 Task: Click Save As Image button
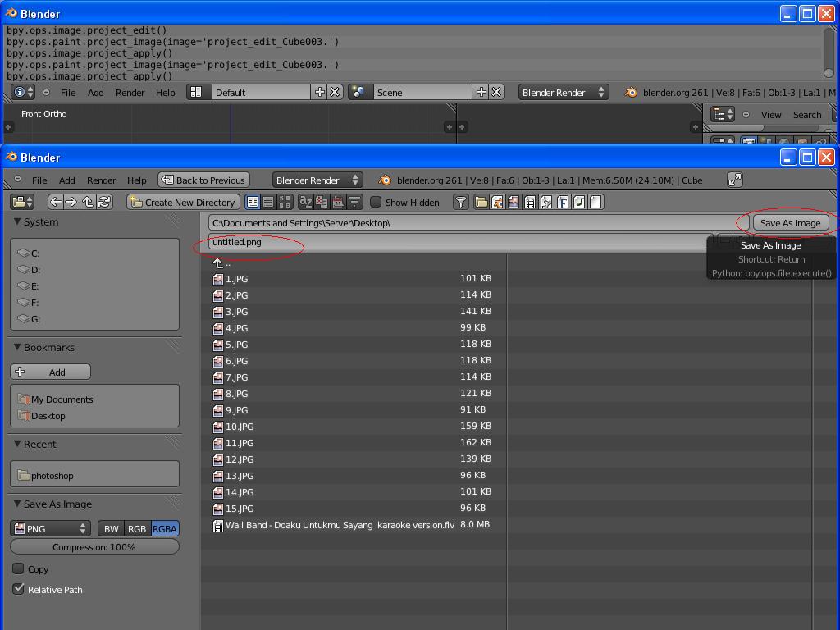click(790, 223)
